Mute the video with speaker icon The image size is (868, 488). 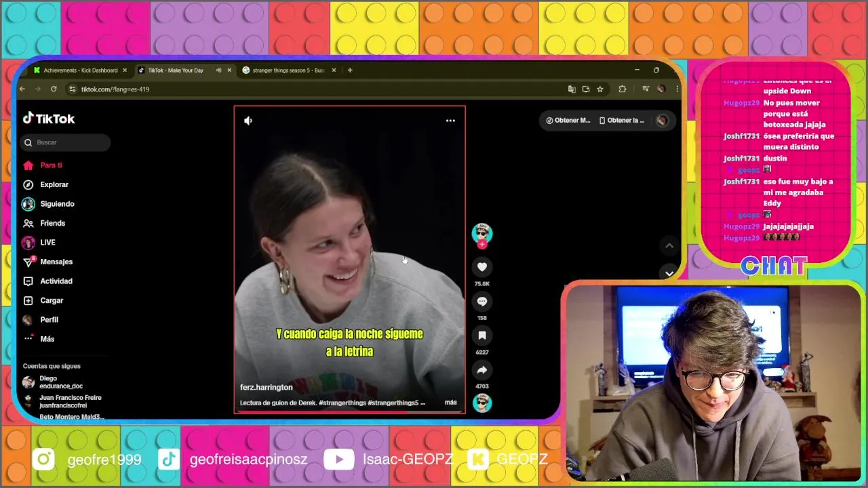tap(248, 121)
